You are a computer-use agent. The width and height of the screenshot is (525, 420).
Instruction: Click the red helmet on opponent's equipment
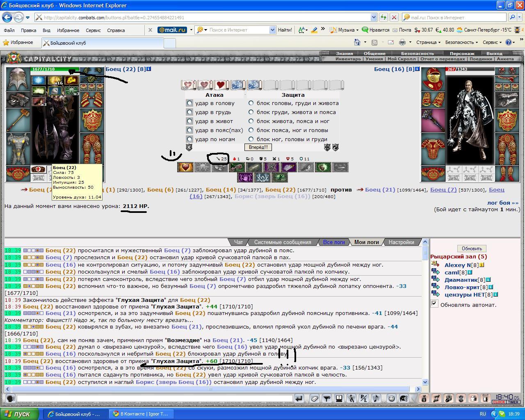(x=433, y=79)
